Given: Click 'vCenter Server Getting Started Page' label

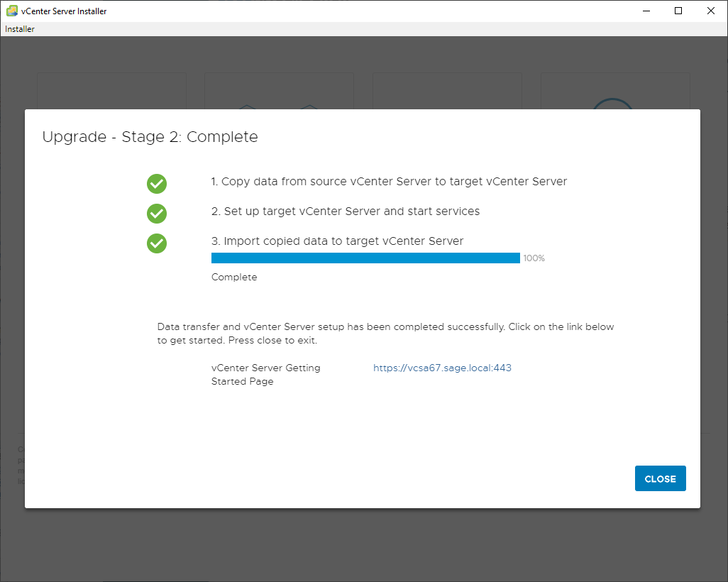Looking at the screenshot, I should click(x=265, y=374).
